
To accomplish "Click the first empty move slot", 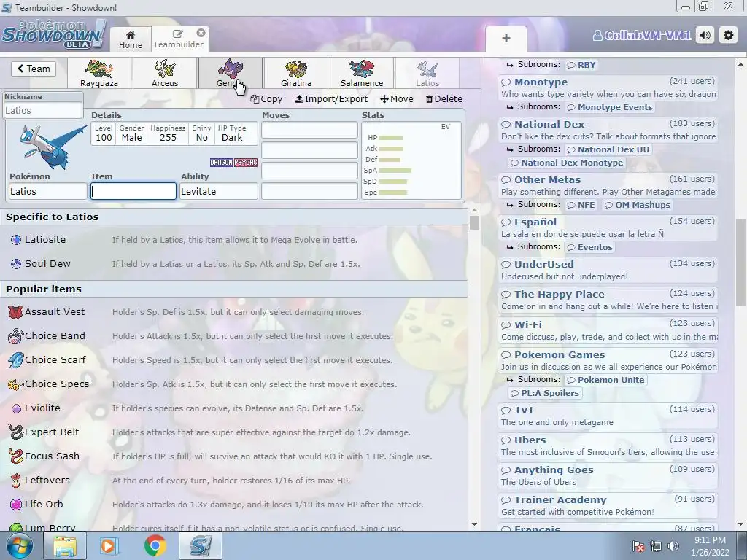I will tap(309, 130).
